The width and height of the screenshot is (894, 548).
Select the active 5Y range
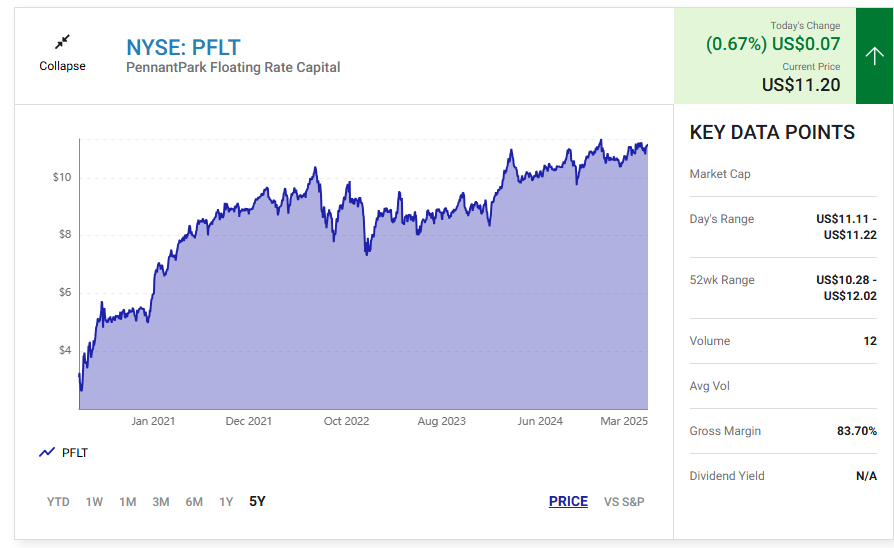point(257,501)
